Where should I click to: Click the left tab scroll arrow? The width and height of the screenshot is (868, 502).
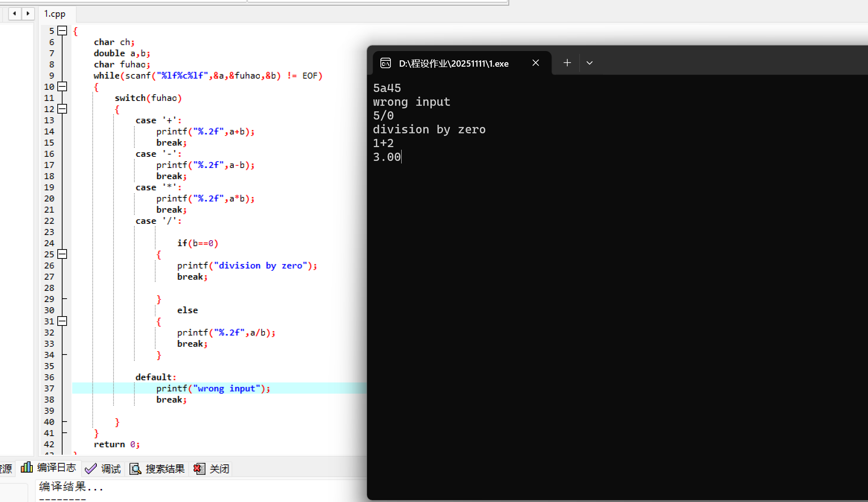coord(15,14)
